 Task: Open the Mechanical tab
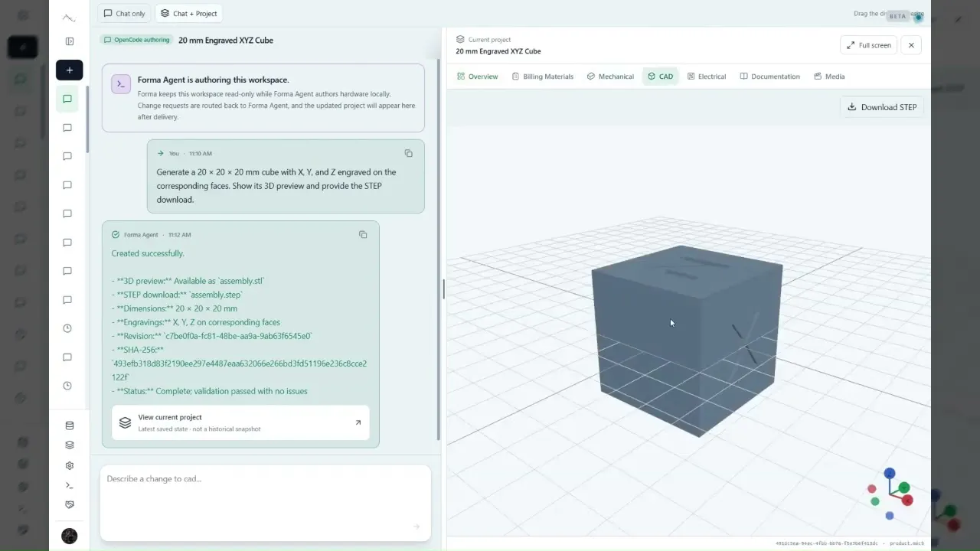coord(610,77)
